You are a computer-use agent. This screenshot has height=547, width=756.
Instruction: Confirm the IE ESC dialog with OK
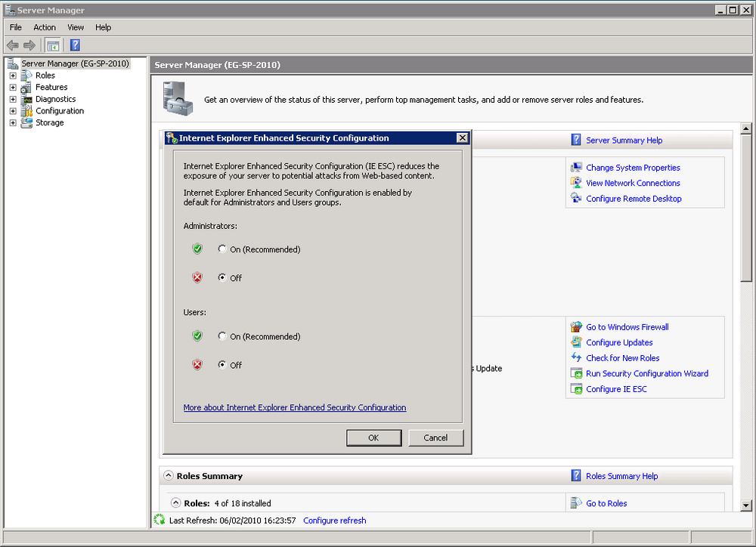pos(373,437)
